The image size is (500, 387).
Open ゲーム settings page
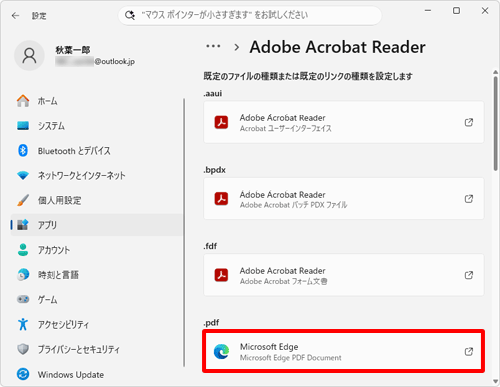point(97,299)
